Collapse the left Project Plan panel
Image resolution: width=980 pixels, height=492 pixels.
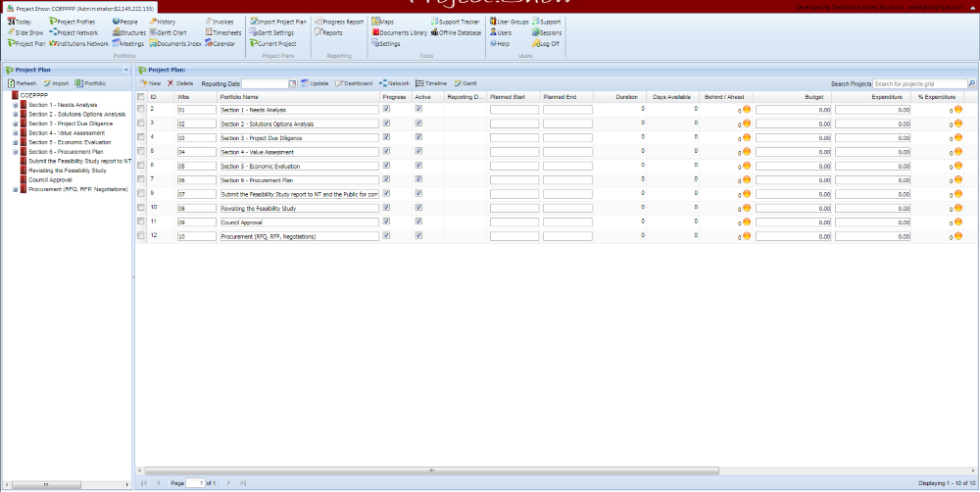pyautogui.click(x=125, y=70)
